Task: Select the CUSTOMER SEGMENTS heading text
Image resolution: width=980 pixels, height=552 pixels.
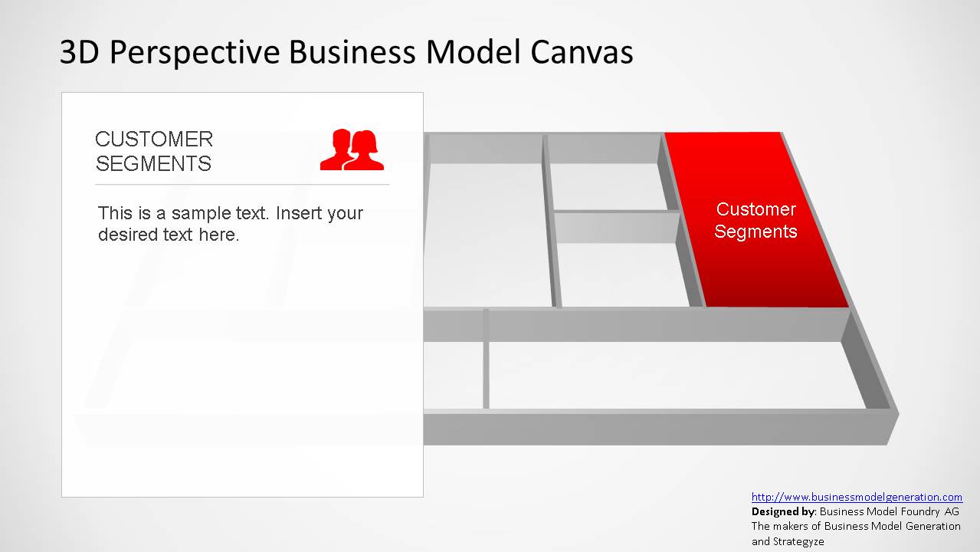Action: point(153,151)
